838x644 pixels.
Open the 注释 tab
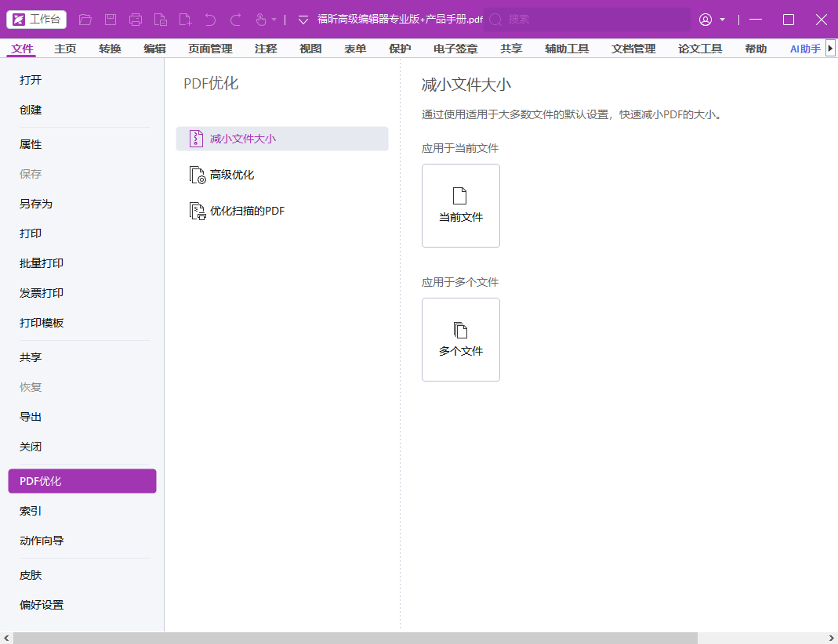coord(267,49)
